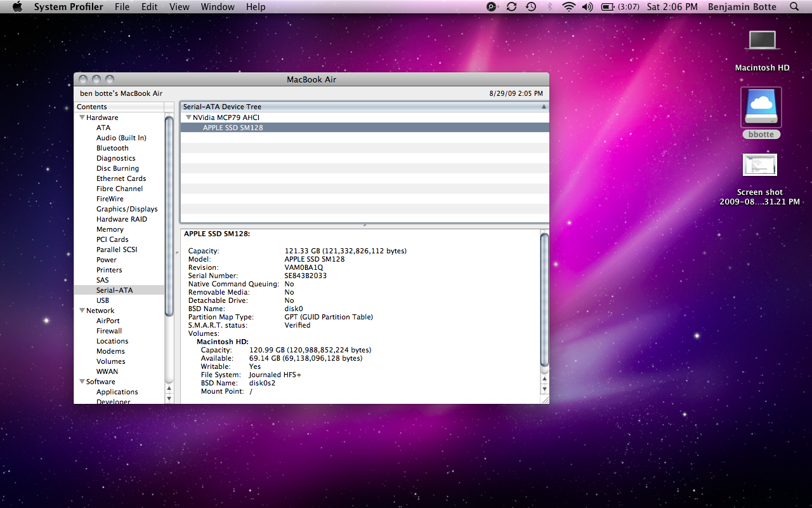This screenshot has height=508, width=812.
Task: Select Disc Burning category
Action: (119, 168)
